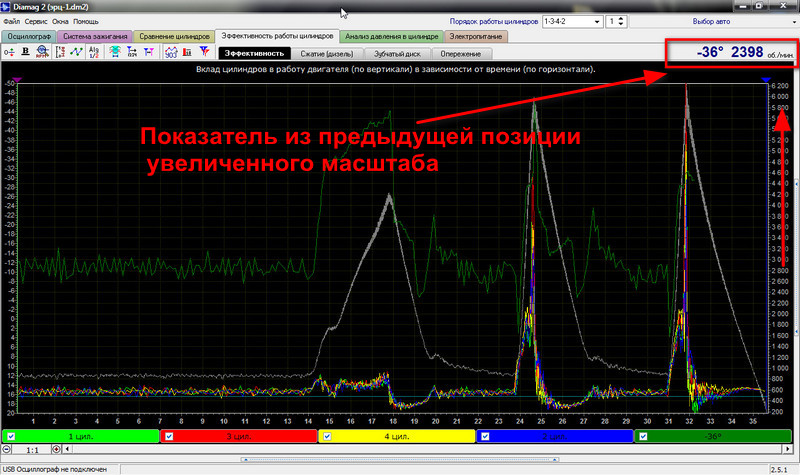The height and width of the screenshot is (475, 800).
Task: Open the "Файл" menu
Action: point(12,21)
